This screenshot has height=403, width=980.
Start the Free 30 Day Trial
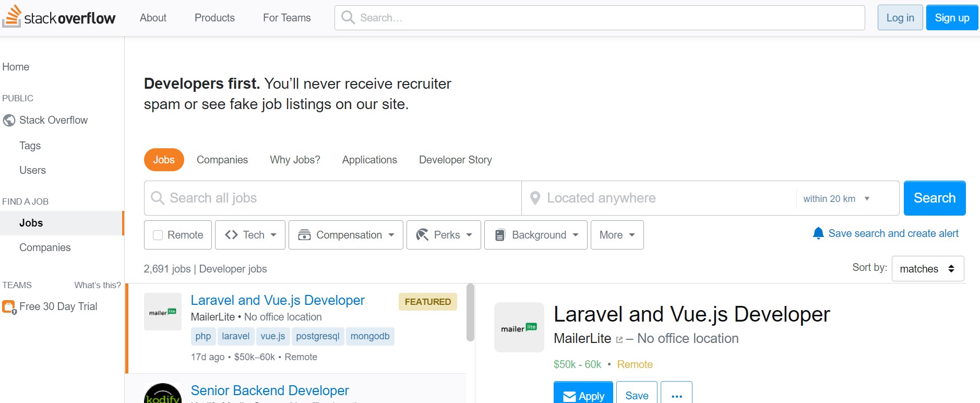click(x=58, y=306)
